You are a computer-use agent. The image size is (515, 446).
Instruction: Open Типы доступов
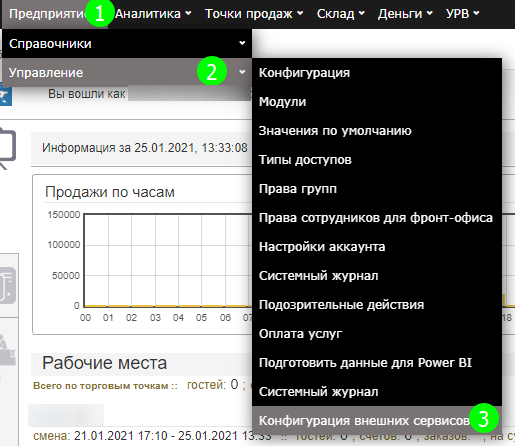pos(377,160)
